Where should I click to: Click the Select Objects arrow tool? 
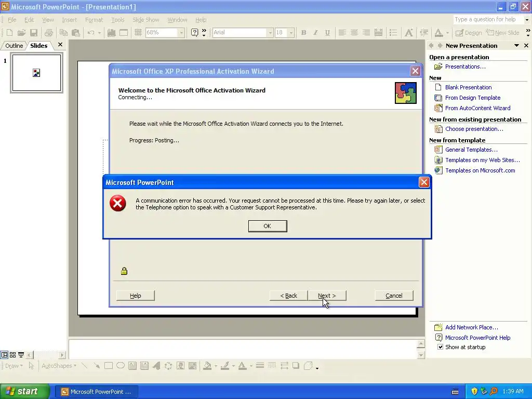[x=31, y=366]
